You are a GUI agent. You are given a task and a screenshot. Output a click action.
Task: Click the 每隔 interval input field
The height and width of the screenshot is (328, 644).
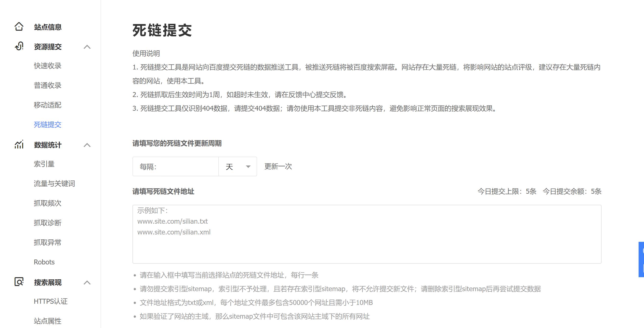click(175, 166)
